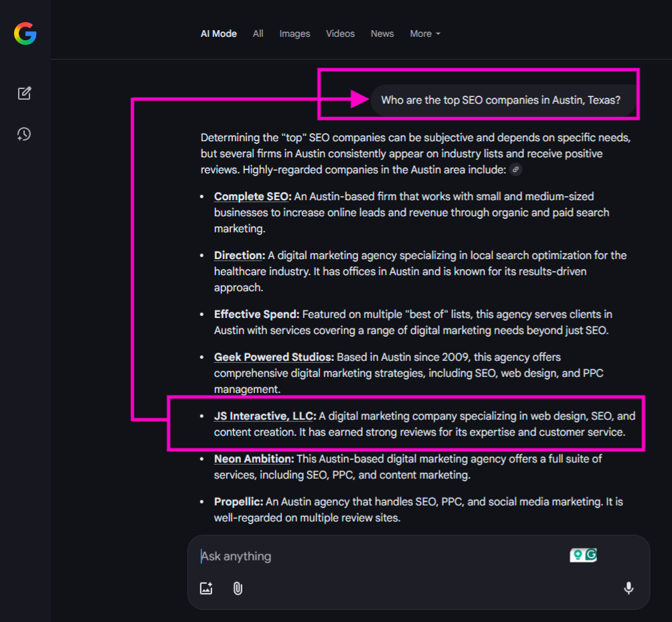Click the green lightbulb extension icon
This screenshot has height=622, width=672.
pos(577,555)
